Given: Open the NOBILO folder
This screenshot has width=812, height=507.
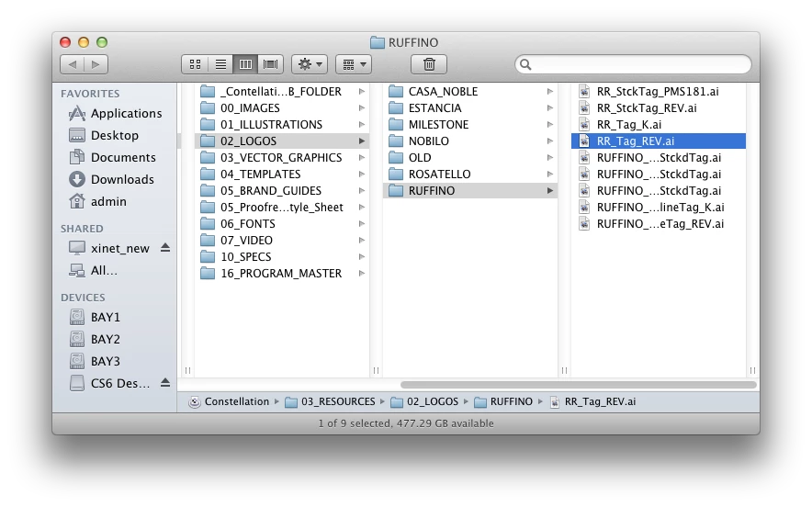Looking at the screenshot, I should pyautogui.click(x=470, y=141).
